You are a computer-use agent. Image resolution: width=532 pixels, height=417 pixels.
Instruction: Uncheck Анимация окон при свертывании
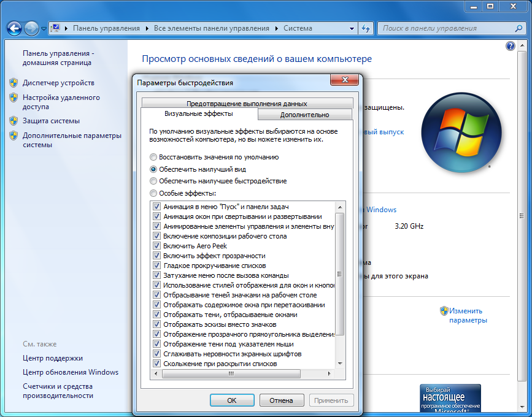(156, 216)
